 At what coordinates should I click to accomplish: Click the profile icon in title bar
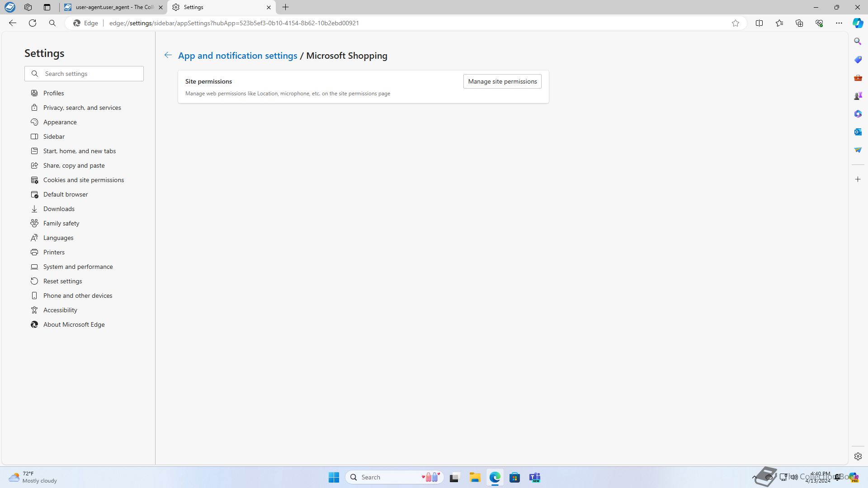pos(9,7)
